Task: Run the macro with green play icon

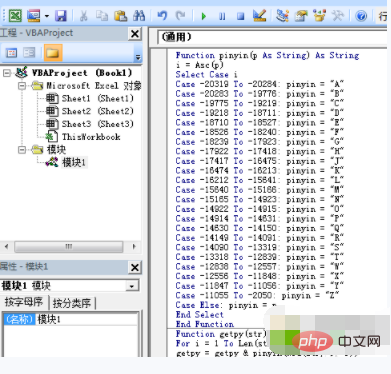Action: [204, 16]
